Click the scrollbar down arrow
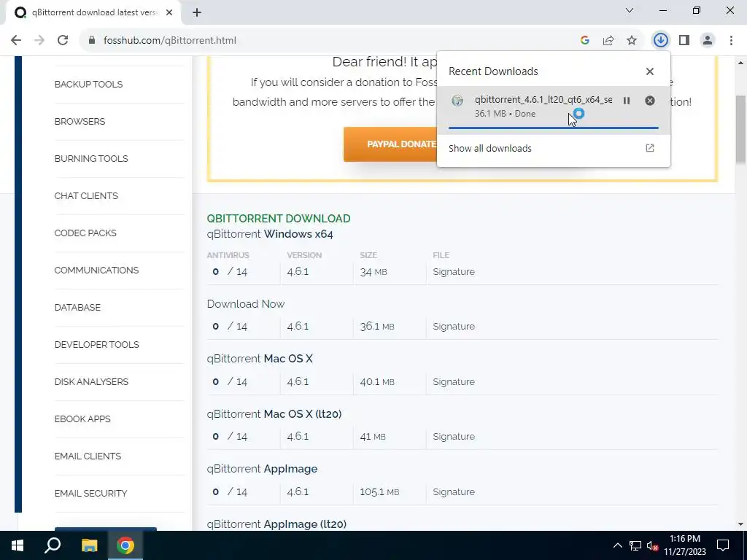Viewport: 747px width, 560px height. [x=741, y=524]
